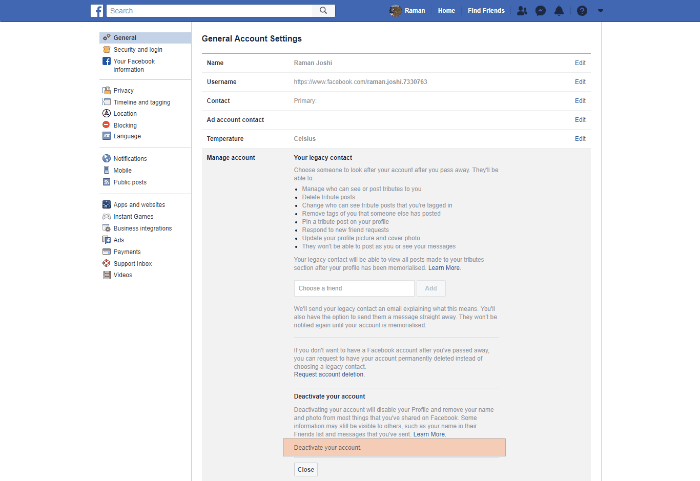The image size is (700, 481).
Task: Click Instant Games controller icon
Action: (x=107, y=217)
